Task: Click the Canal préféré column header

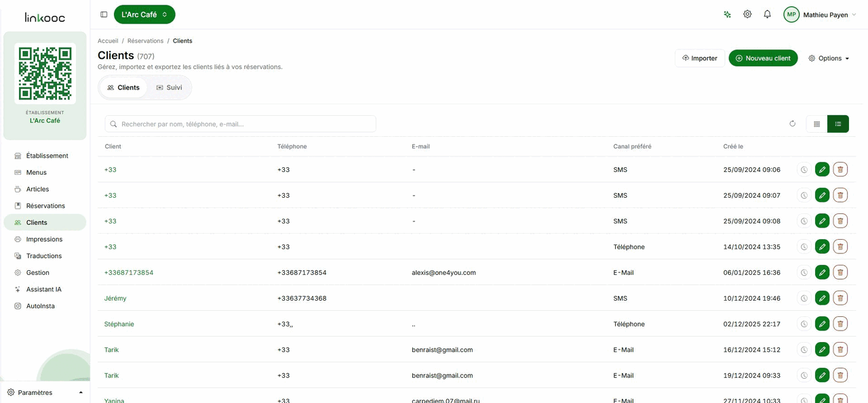Action: point(632,146)
